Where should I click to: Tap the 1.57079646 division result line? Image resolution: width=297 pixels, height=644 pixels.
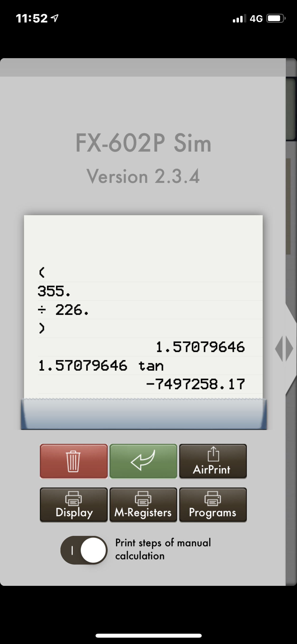pos(200,347)
